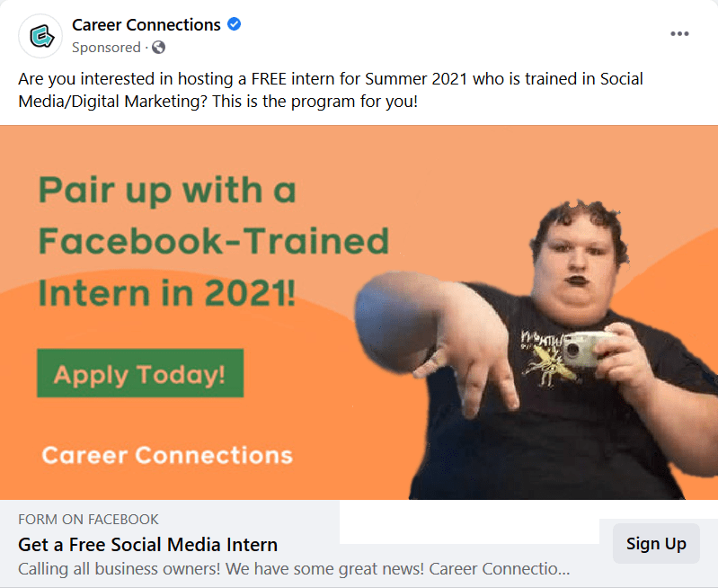
Task: Click the Career Connections profile logo
Action: pos(40,36)
